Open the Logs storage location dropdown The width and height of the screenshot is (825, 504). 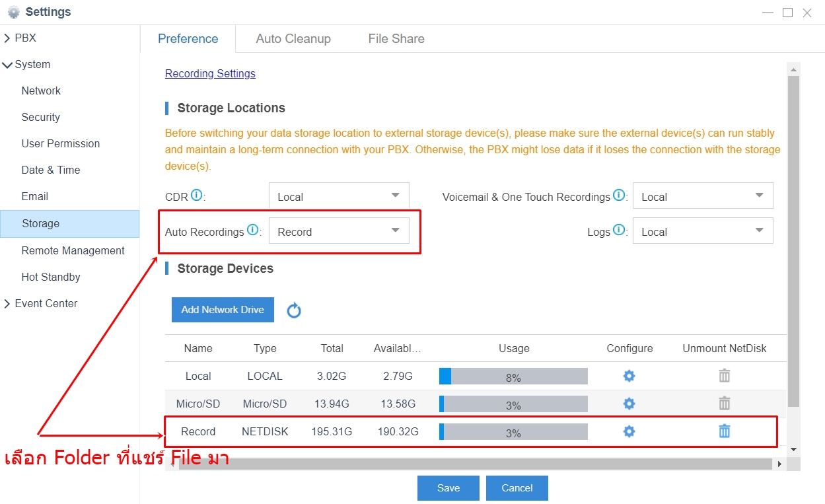[x=702, y=231]
